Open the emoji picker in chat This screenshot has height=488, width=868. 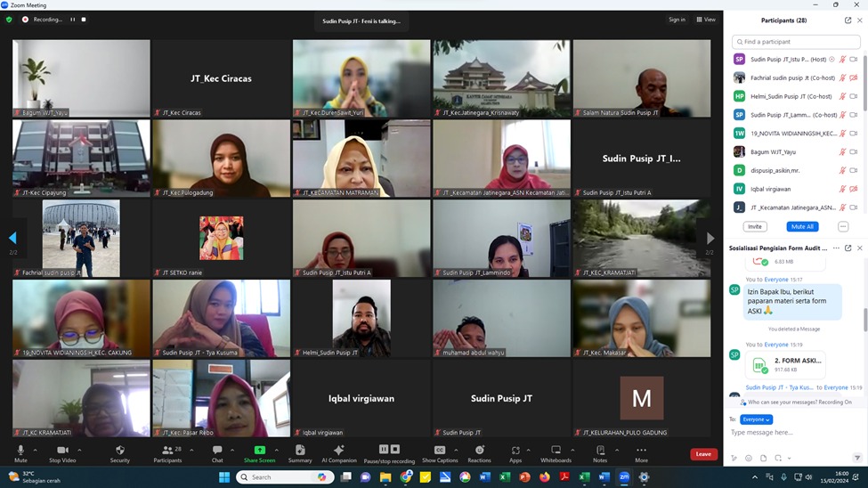749,458
